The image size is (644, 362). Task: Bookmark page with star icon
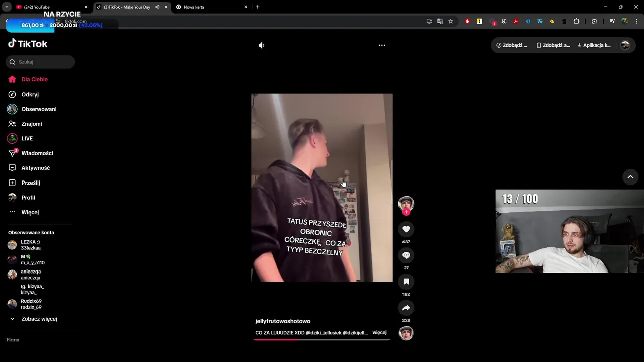(x=451, y=21)
